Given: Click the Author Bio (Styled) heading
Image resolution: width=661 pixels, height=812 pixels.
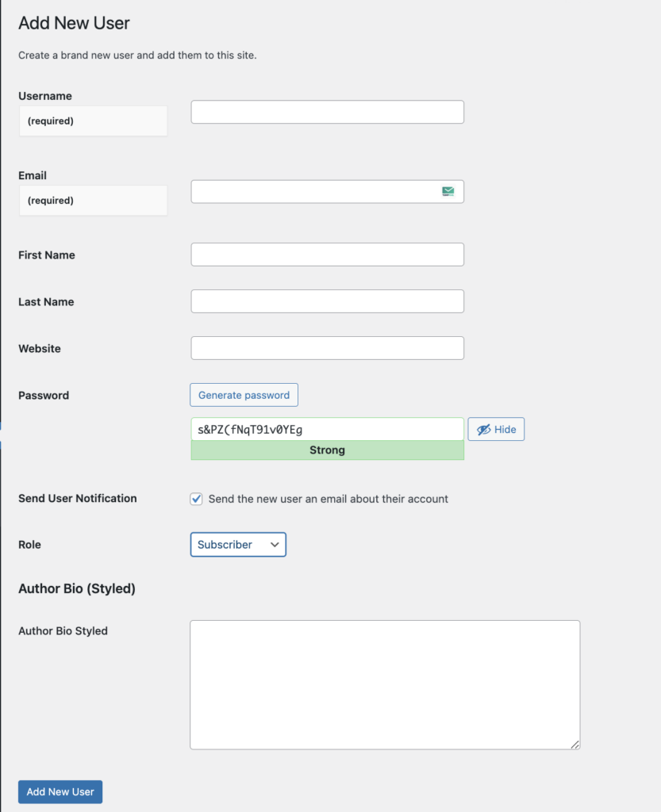Looking at the screenshot, I should coord(77,589).
